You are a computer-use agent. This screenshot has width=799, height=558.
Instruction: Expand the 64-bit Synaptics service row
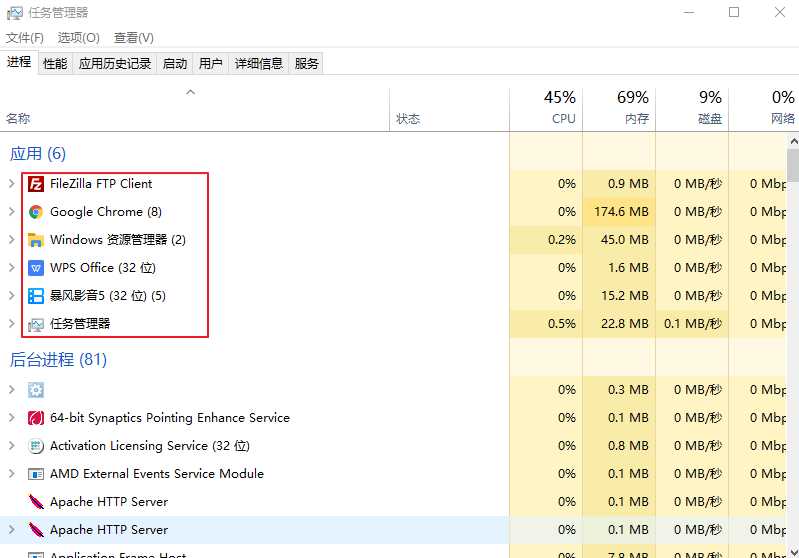12,418
